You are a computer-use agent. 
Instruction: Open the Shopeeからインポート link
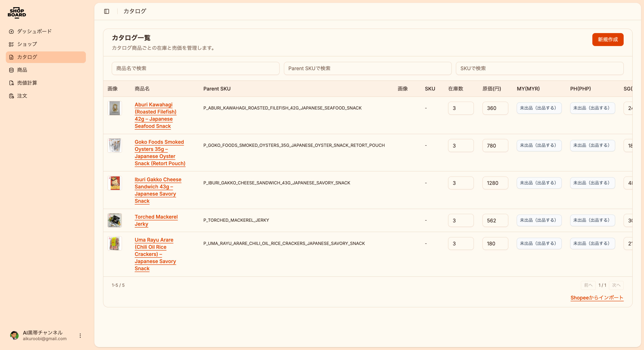point(597,297)
